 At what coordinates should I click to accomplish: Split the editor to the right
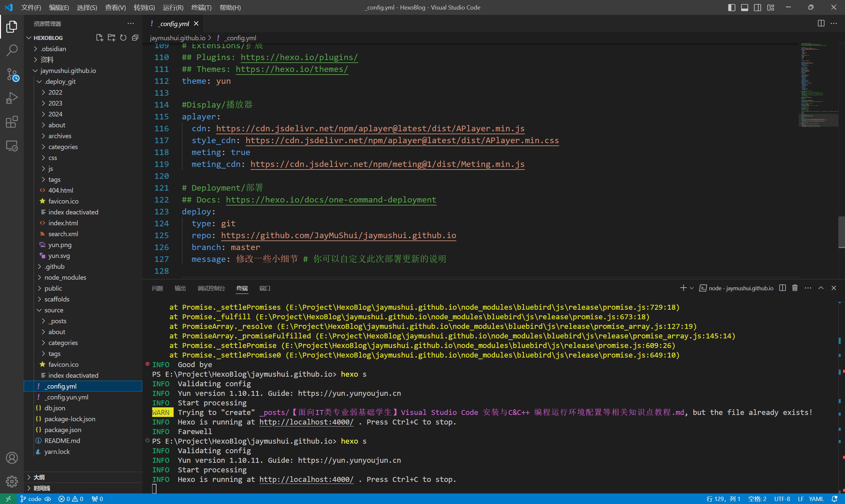[821, 23]
